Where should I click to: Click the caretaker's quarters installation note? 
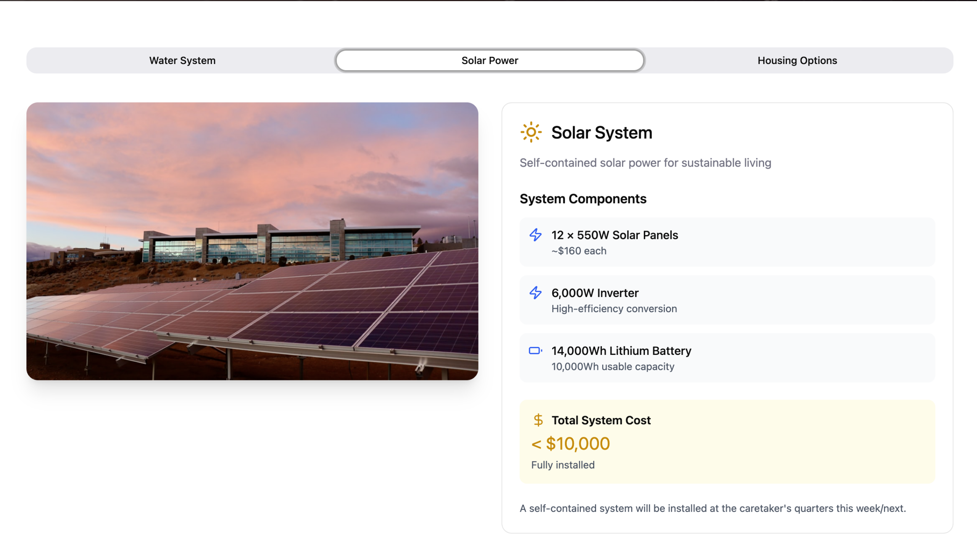point(712,508)
